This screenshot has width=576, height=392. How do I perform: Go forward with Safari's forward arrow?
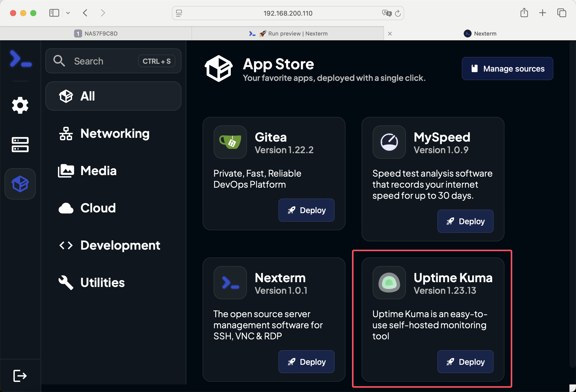pos(103,13)
